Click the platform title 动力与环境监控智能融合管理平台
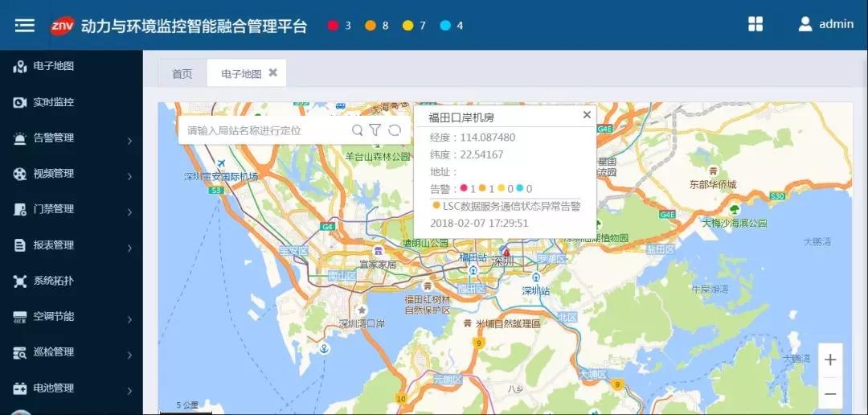This screenshot has height=415, width=868. (194, 26)
